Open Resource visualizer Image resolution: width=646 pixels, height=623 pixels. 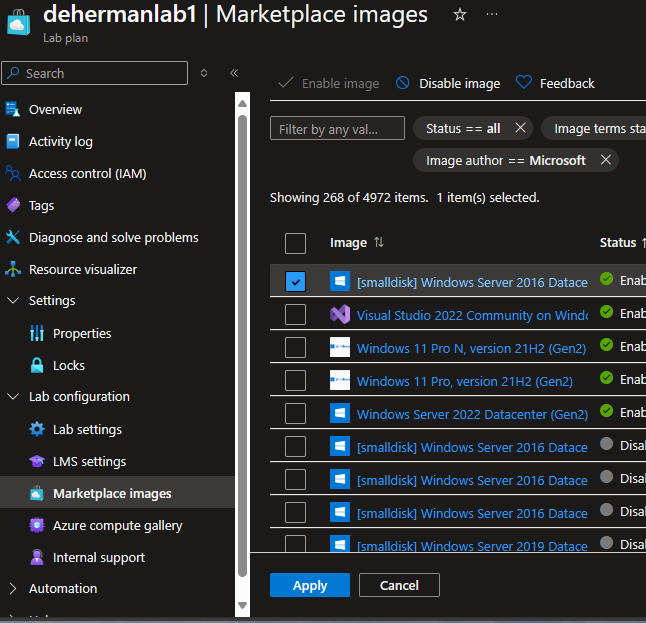click(83, 269)
